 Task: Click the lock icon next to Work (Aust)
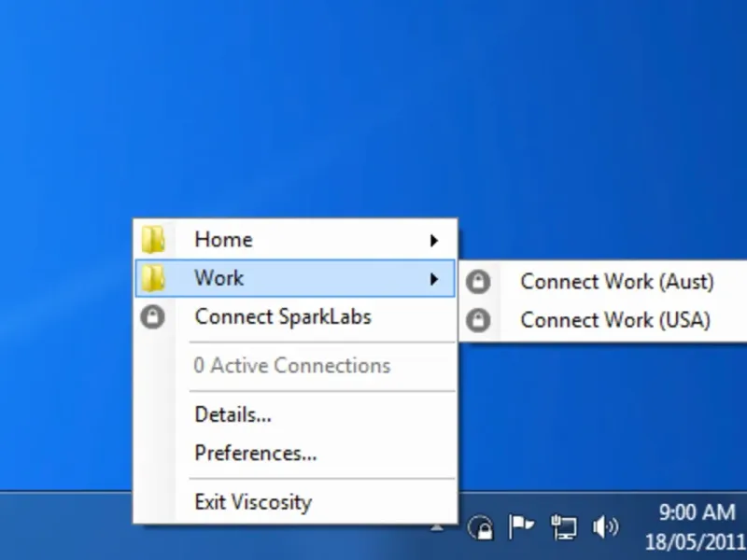(x=478, y=282)
